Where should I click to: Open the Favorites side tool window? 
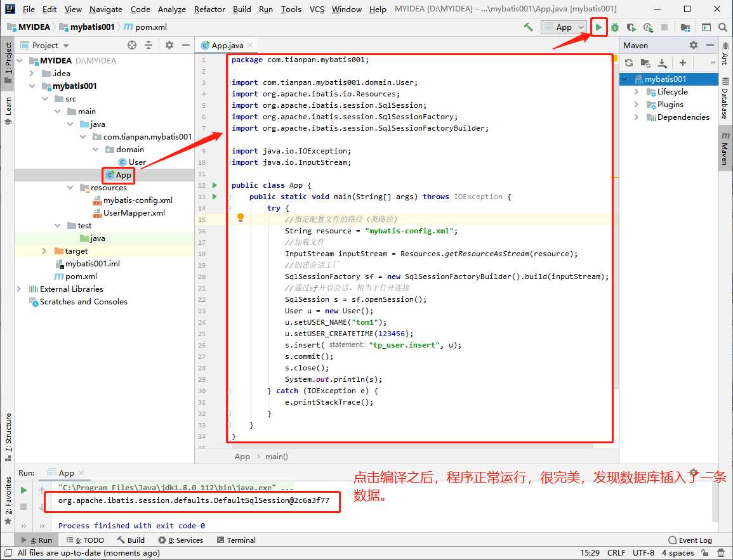(8, 500)
